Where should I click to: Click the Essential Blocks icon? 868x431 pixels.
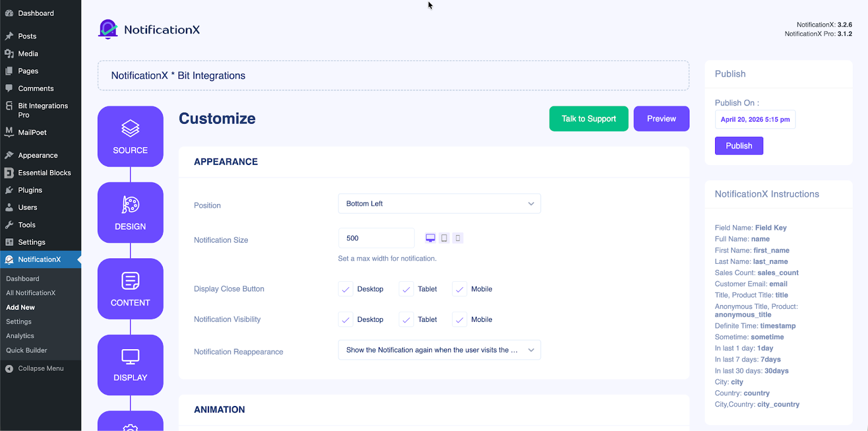[9, 173]
